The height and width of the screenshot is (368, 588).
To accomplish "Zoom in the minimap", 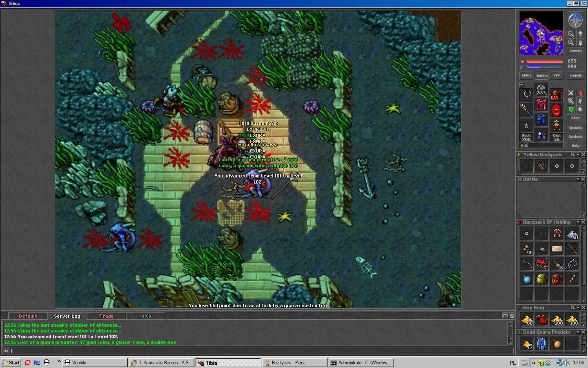I will (x=571, y=43).
